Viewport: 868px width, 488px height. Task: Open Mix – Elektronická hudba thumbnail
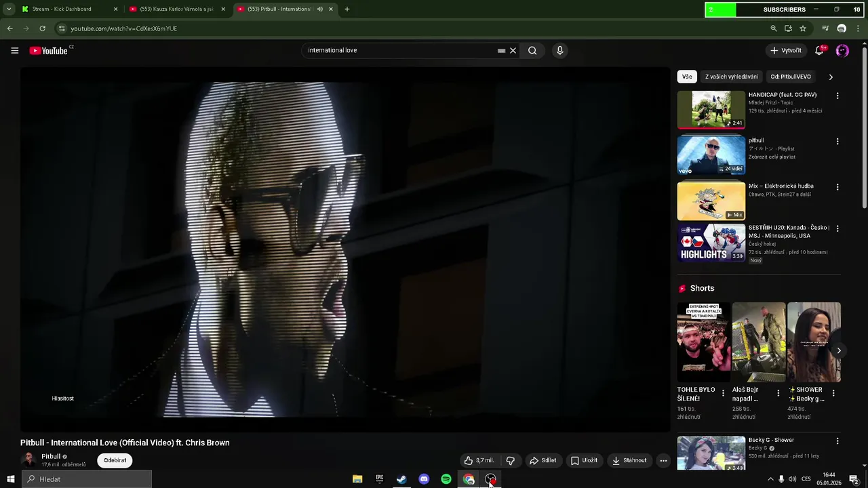point(711,201)
